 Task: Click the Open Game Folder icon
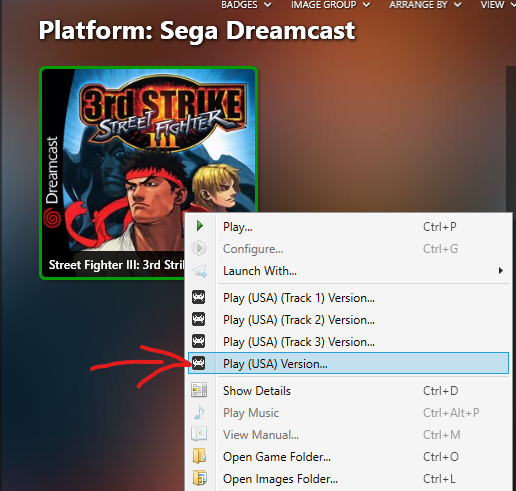199,456
